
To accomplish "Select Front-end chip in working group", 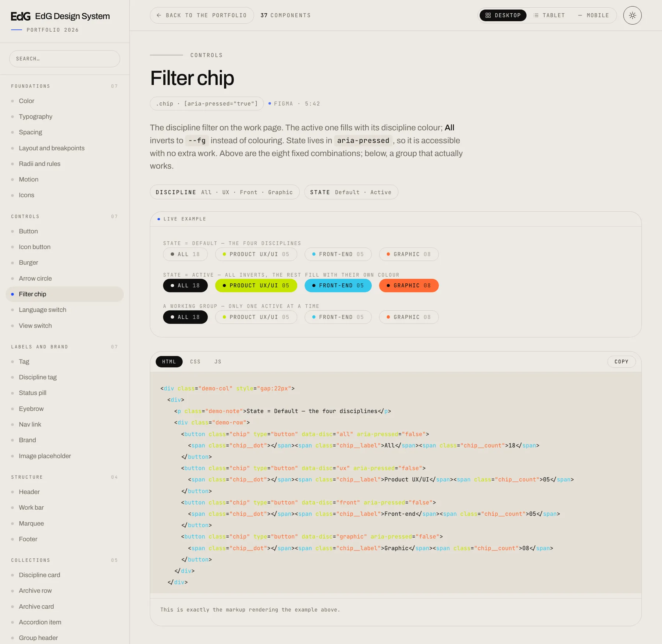I will pyautogui.click(x=338, y=317).
